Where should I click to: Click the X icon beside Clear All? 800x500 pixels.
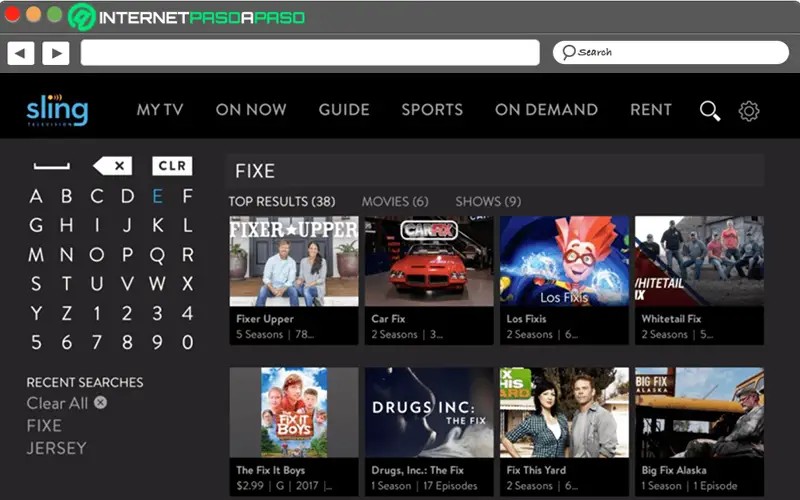click(x=101, y=403)
